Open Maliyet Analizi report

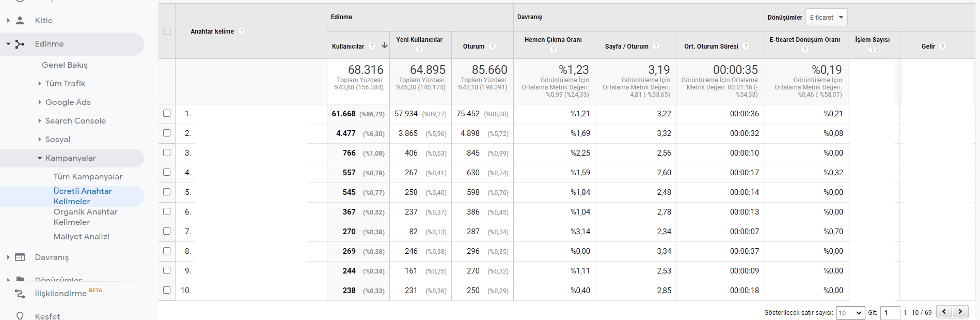tap(81, 237)
